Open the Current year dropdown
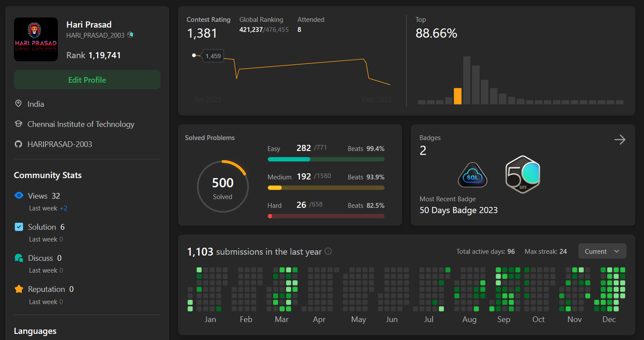Image resolution: width=644 pixels, height=340 pixels. click(x=602, y=251)
